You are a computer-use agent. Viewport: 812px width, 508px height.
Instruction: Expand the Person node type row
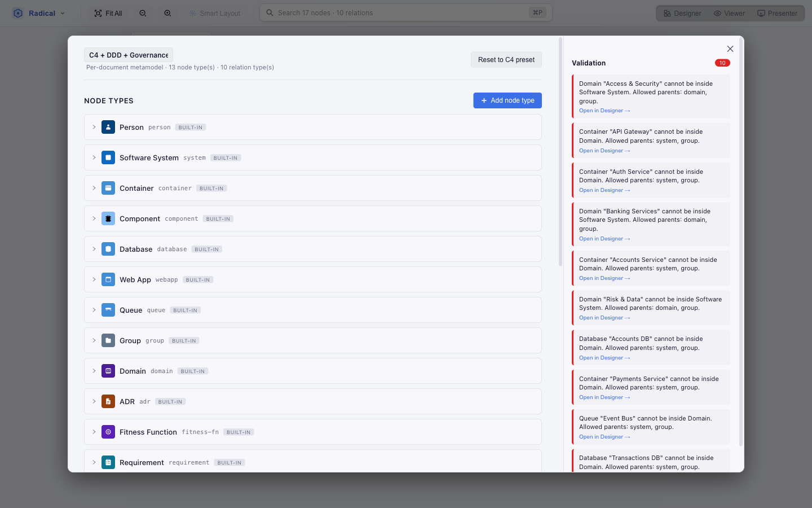[x=94, y=127]
